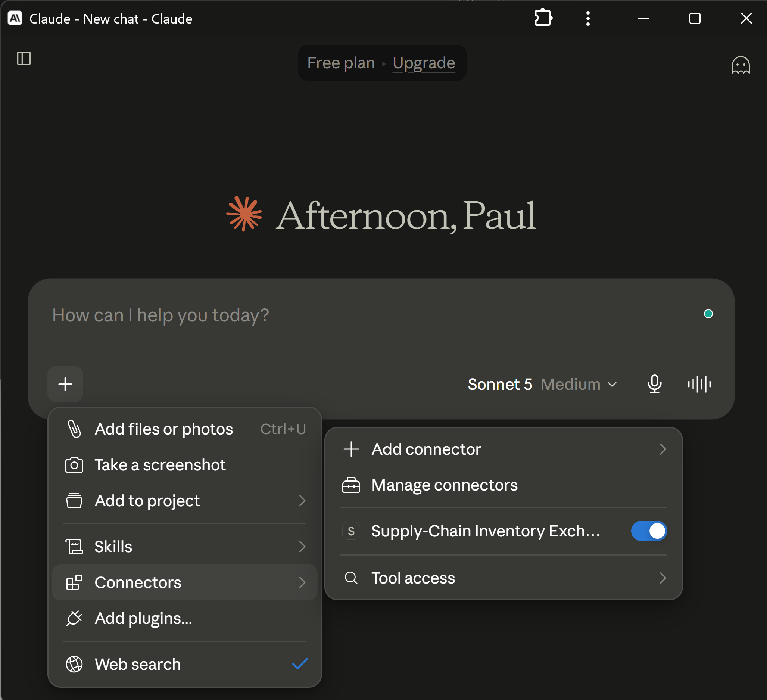Click the Claude app logo in title bar

pos(15,18)
